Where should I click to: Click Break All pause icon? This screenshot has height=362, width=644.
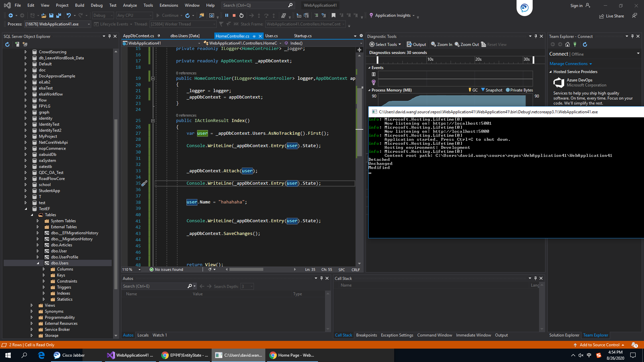[x=227, y=15]
